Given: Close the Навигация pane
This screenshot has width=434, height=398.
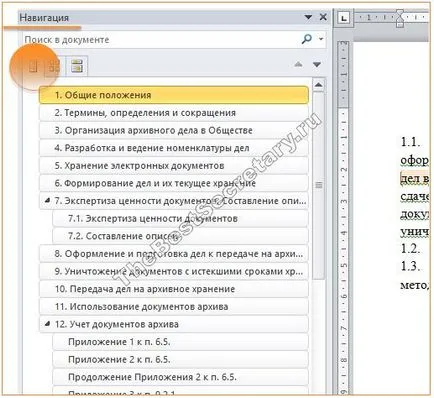Looking at the screenshot, I should click(x=323, y=17).
